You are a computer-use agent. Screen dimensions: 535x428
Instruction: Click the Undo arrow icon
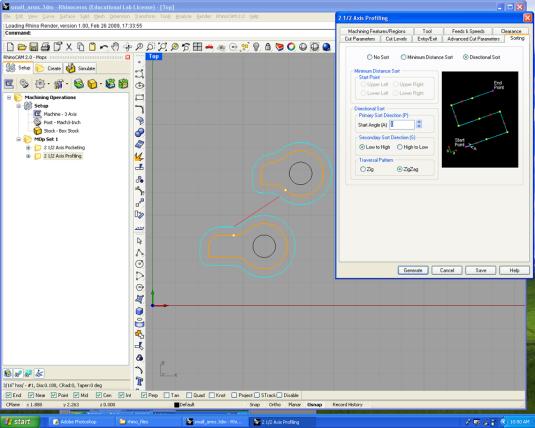104,46
